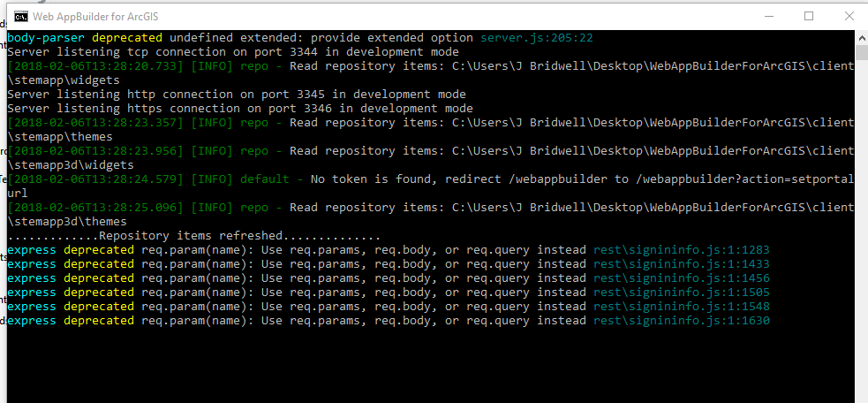This screenshot has height=403, width=868.
Task: Click '\stemapp\widgets' path line
Action: 64,80
